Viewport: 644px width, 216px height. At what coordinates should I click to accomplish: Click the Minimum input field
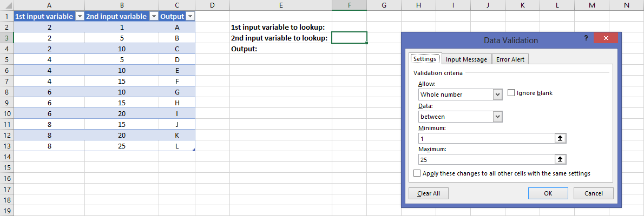coord(486,139)
